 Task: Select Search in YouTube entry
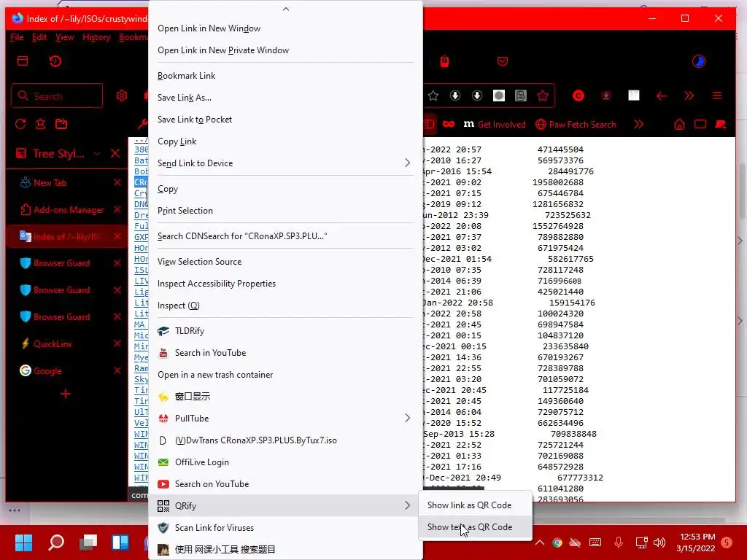tap(211, 353)
